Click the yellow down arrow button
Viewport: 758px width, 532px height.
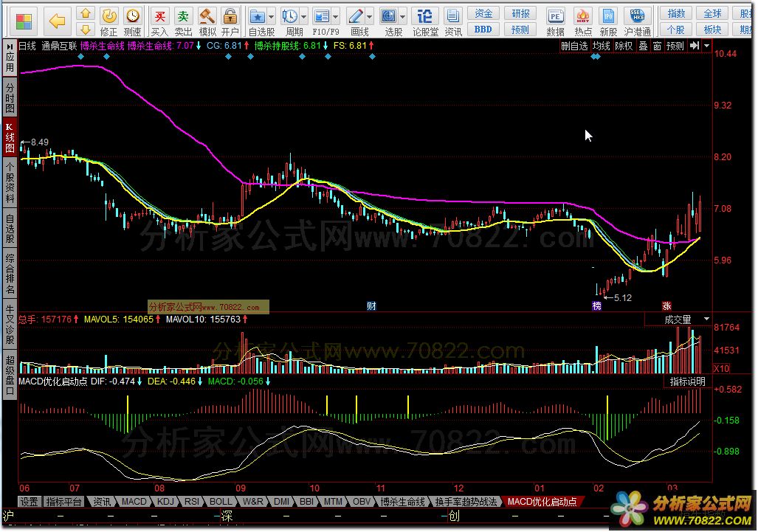86,30
